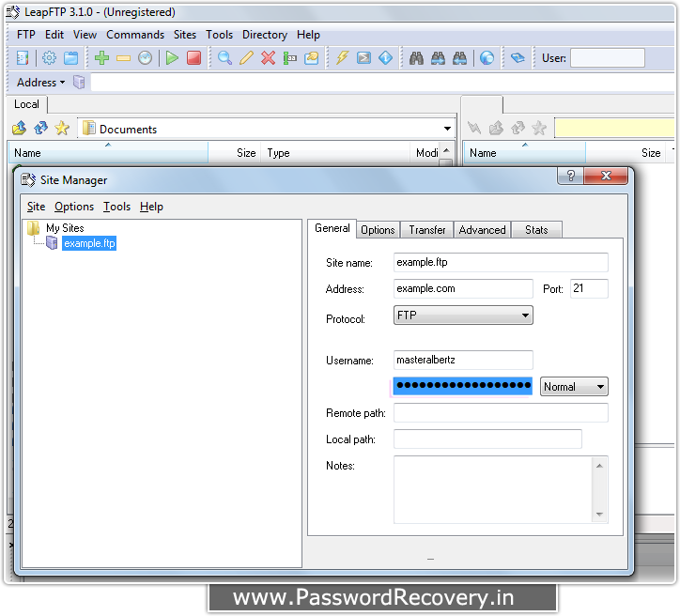The width and height of the screenshot is (680, 616).
Task: Click the Notes scrollbar down arrow
Action: coord(599,515)
